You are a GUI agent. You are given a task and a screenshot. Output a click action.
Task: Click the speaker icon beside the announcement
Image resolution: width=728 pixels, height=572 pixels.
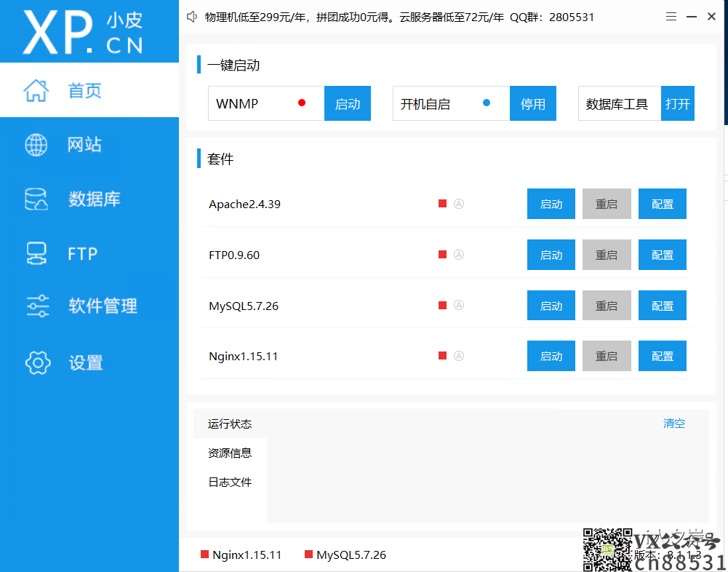(x=191, y=17)
